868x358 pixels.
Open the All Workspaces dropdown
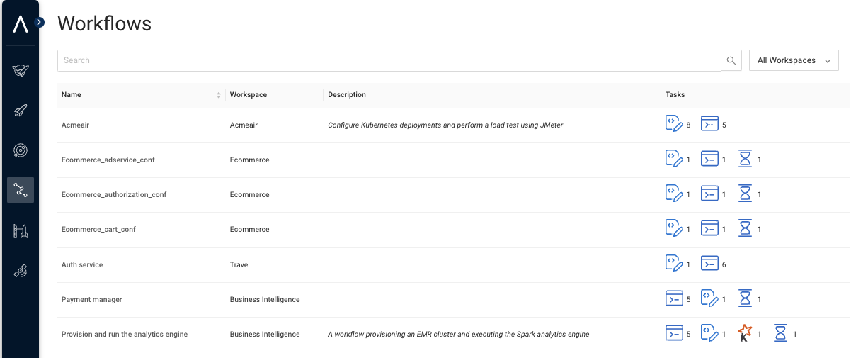tap(794, 60)
